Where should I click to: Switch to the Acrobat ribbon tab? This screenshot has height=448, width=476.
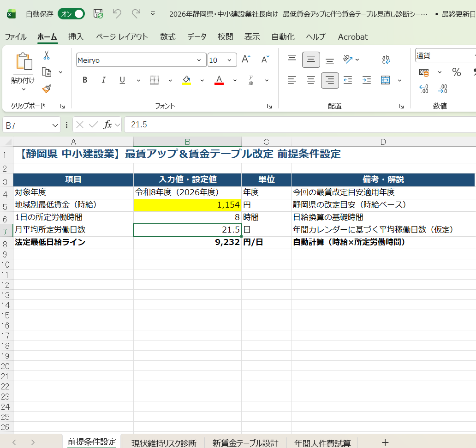[353, 37]
